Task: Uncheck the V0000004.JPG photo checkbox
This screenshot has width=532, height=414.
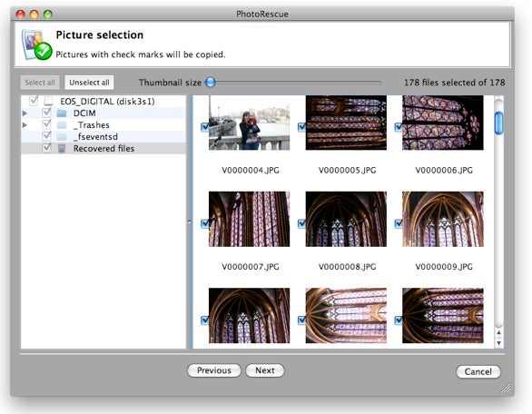Action: pyautogui.click(x=205, y=127)
